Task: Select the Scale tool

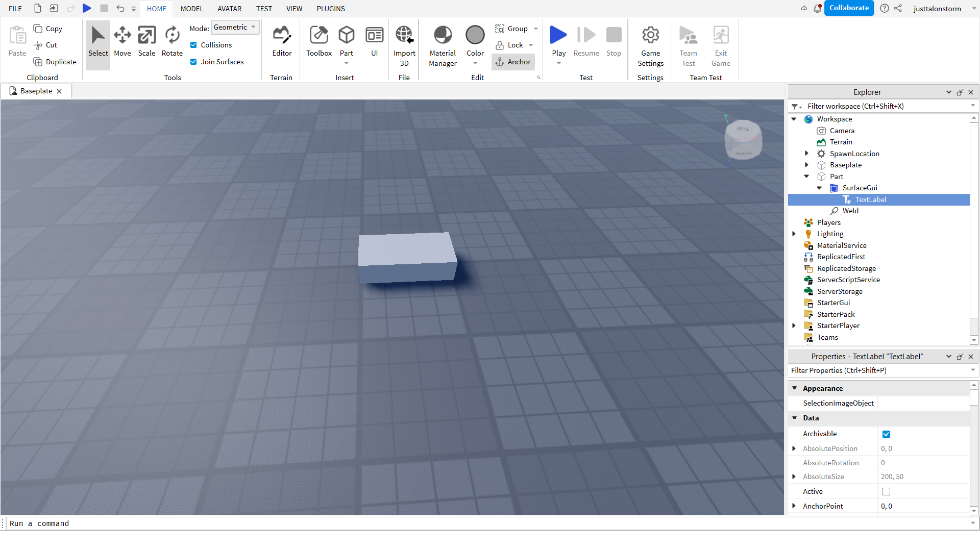Action: tap(146, 41)
